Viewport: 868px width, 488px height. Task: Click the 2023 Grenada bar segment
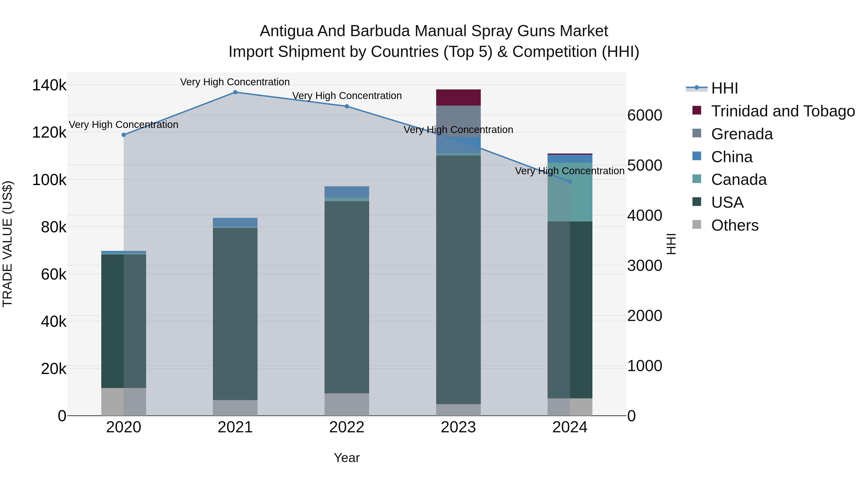pyautogui.click(x=458, y=121)
